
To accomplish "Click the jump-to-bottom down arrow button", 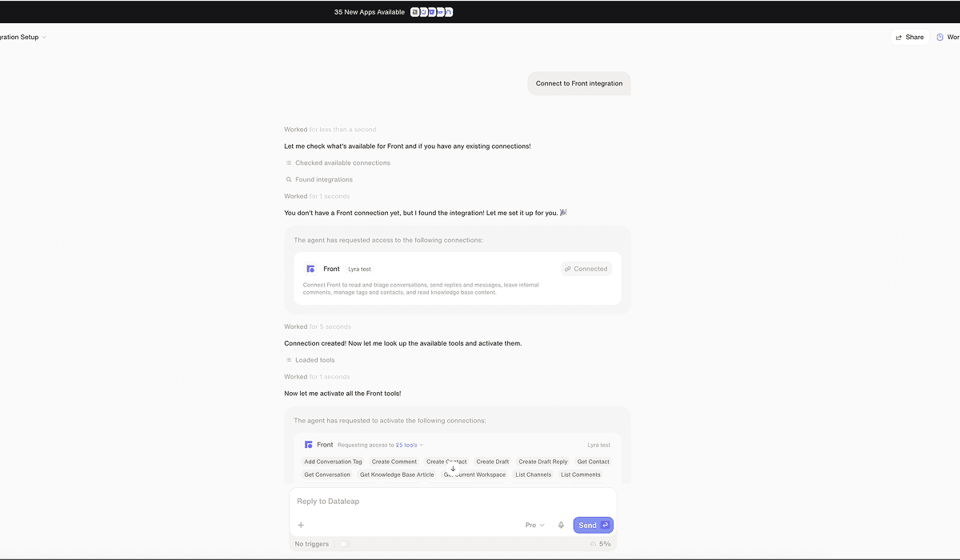I will coord(453,469).
